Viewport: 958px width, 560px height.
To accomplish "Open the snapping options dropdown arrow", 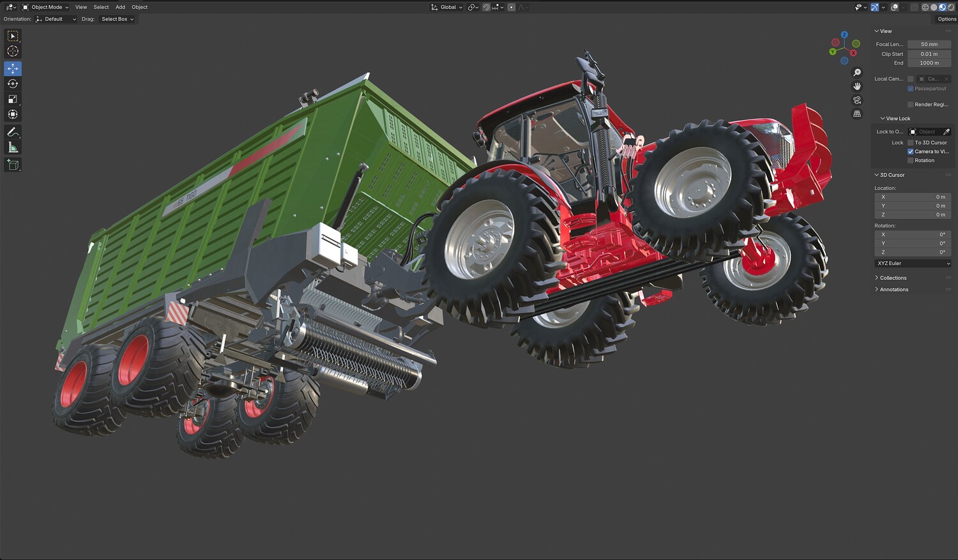I will pos(499,7).
